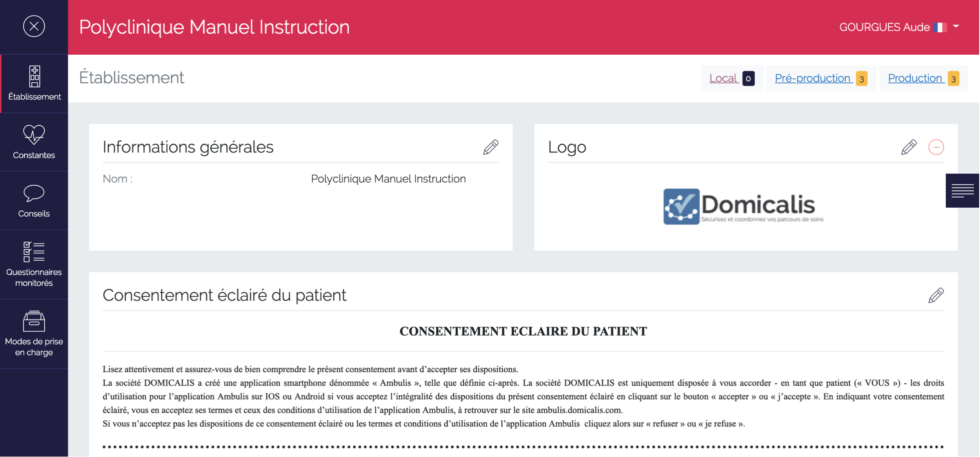Click the Établissement page heading

tap(131, 77)
